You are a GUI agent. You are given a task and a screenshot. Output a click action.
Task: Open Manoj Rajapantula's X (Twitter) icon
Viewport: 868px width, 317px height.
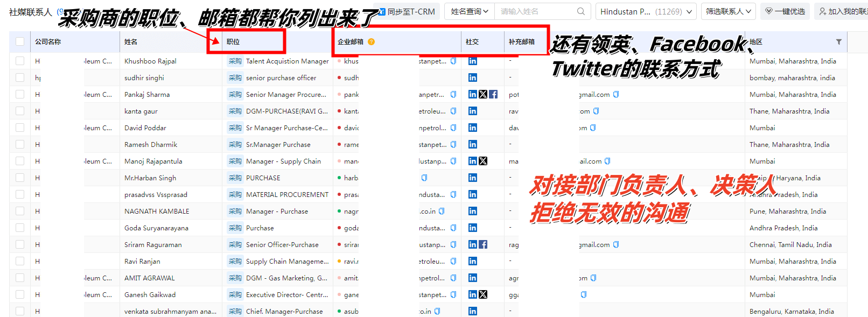pos(483,161)
